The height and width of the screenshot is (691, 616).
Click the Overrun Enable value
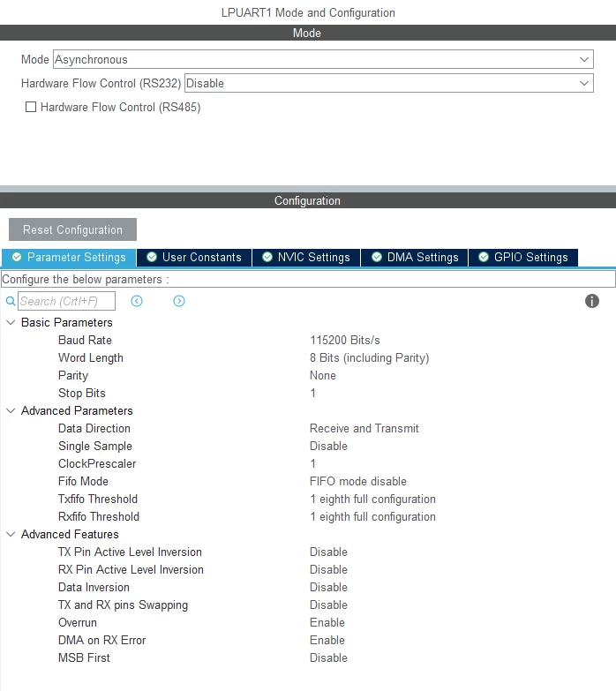pyautogui.click(x=327, y=622)
